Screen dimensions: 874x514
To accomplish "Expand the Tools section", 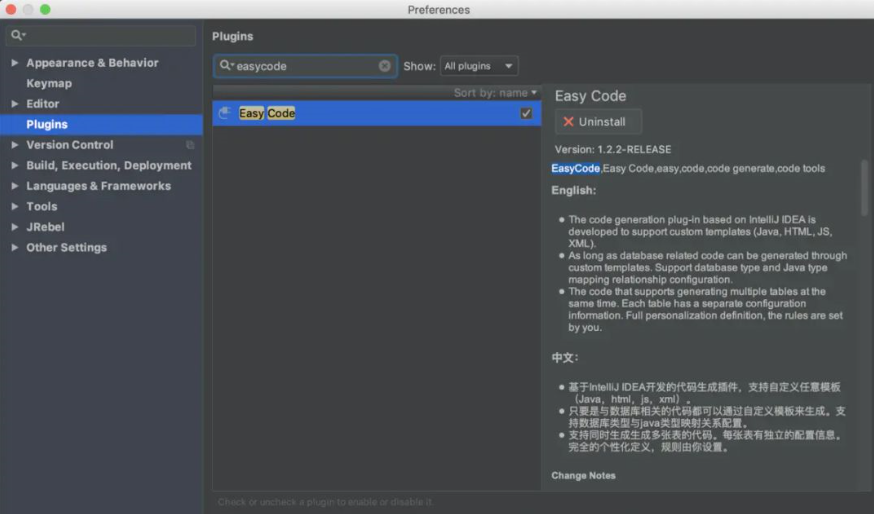I will tap(15, 206).
